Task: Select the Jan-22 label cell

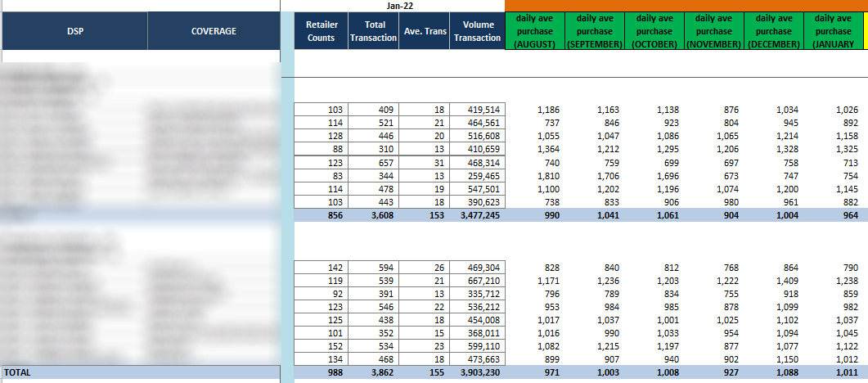Action: [x=398, y=6]
